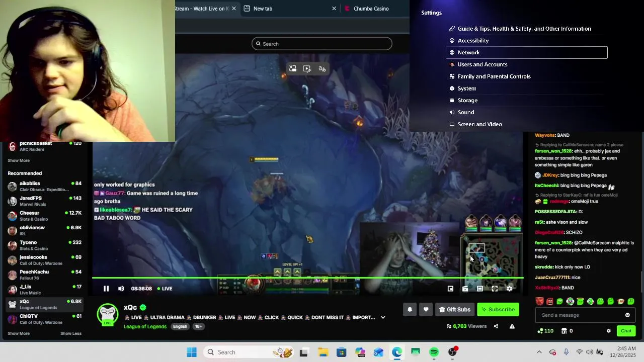The image size is (644, 362).
Task: Follow xQc with the heart icon
Action: click(426, 310)
